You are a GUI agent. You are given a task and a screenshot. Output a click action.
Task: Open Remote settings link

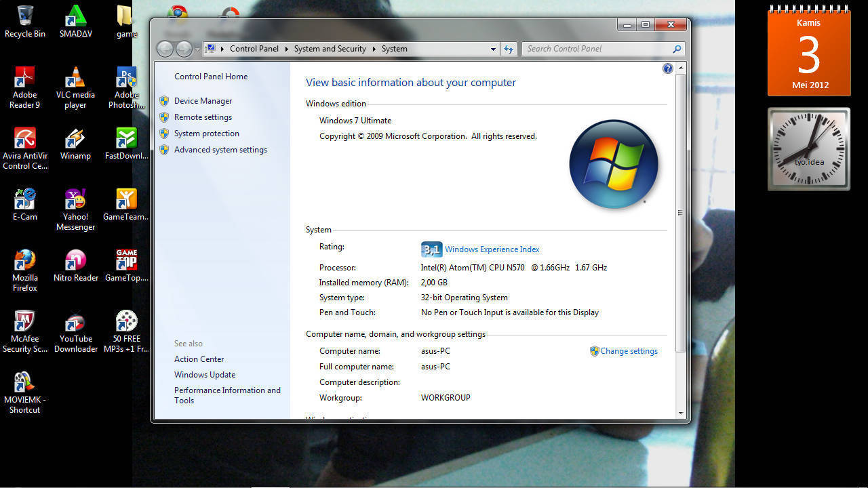point(203,117)
